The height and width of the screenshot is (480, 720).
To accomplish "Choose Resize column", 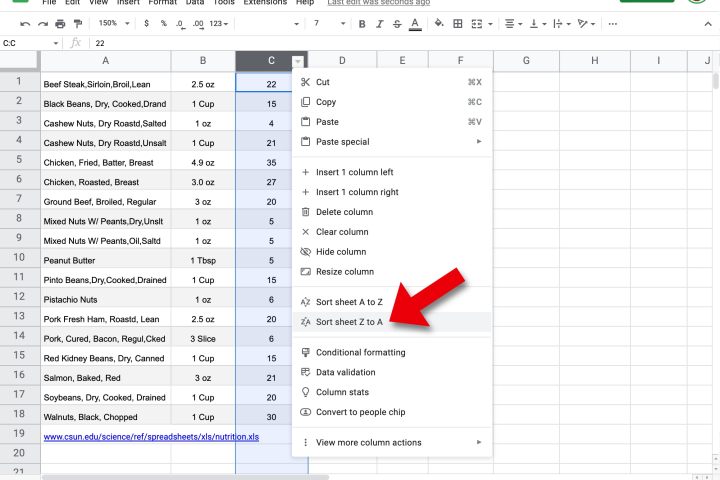I will click(392, 271).
